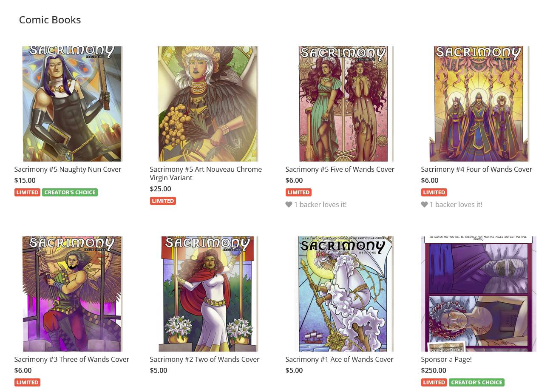
Task: Click the Comic Books section heading
Action: pyautogui.click(x=50, y=20)
